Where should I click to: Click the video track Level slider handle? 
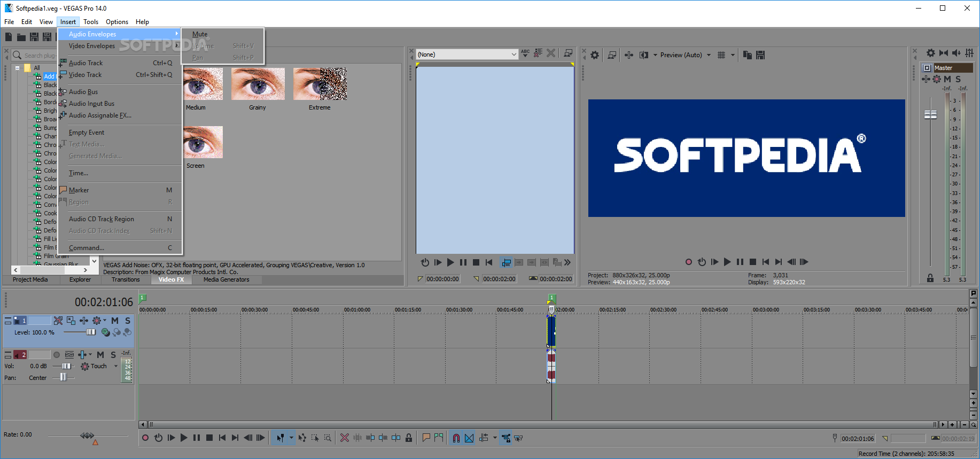point(91,332)
